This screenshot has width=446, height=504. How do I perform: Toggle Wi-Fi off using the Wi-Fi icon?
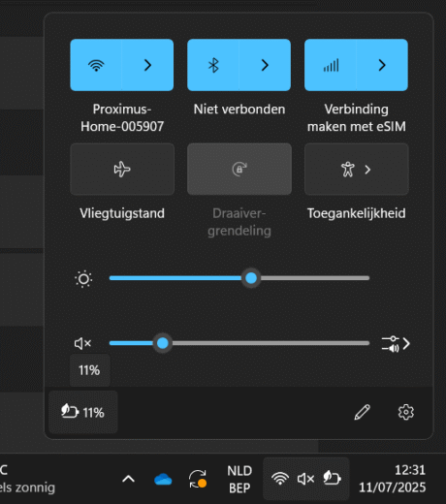(x=96, y=65)
